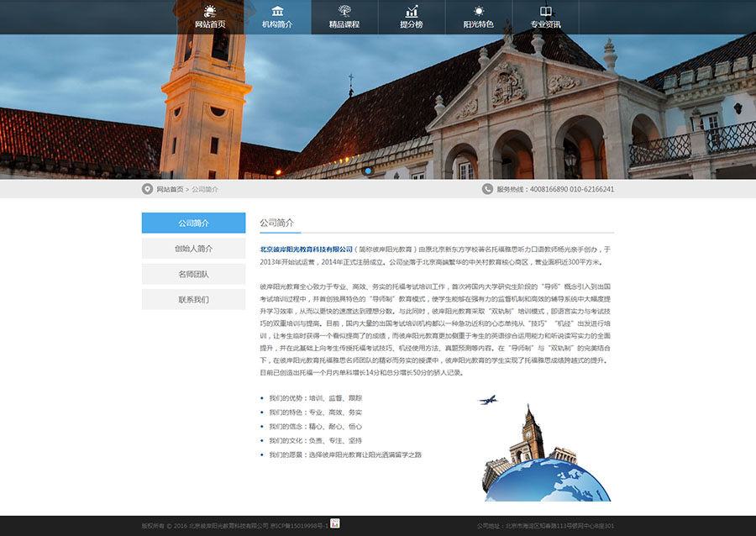Open the 名师团队 sidebar item
The height and width of the screenshot is (536, 756).
[x=193, y=274]
